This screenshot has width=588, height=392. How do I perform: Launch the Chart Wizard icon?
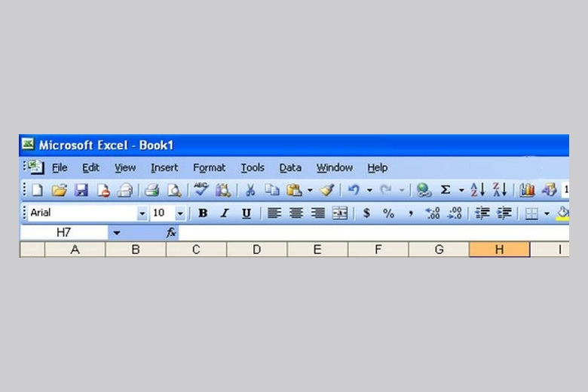(527, 190)
